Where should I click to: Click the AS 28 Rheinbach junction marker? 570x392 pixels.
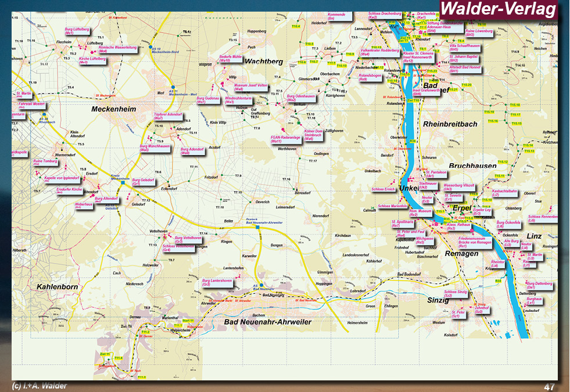tap(45, 114)
